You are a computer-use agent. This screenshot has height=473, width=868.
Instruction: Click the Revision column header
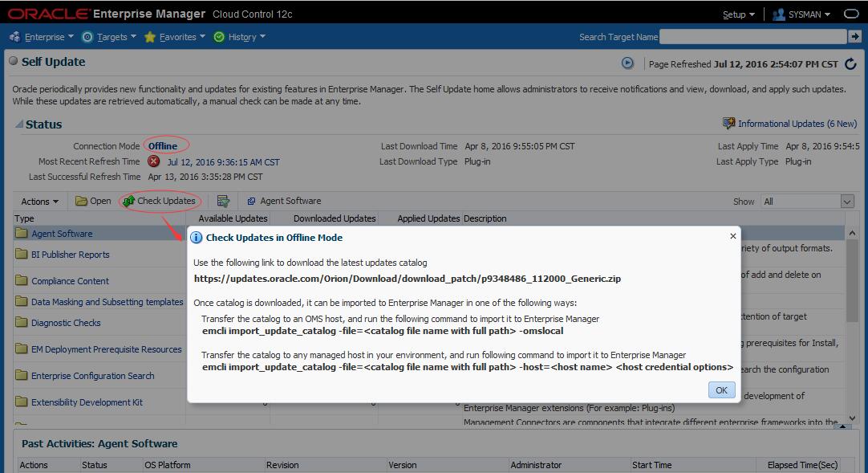point(282,465)
